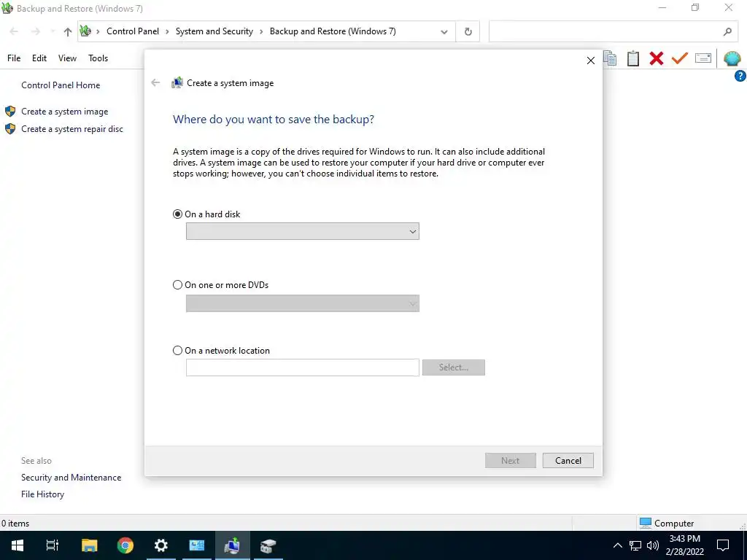Click Explorer back navigation arrow

tap(14, 31)
